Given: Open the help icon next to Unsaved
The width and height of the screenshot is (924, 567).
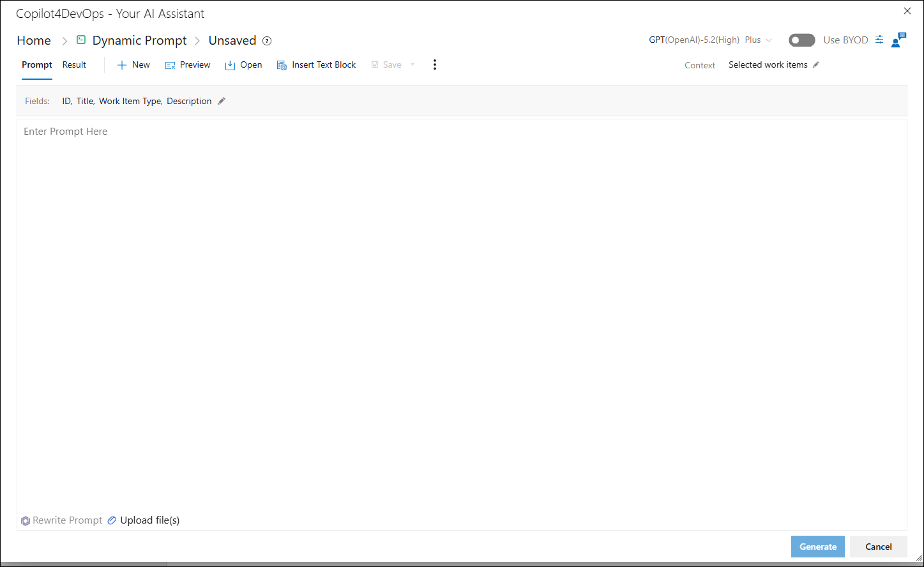Looking at the screenshot, I should click(x=267, y=41).
